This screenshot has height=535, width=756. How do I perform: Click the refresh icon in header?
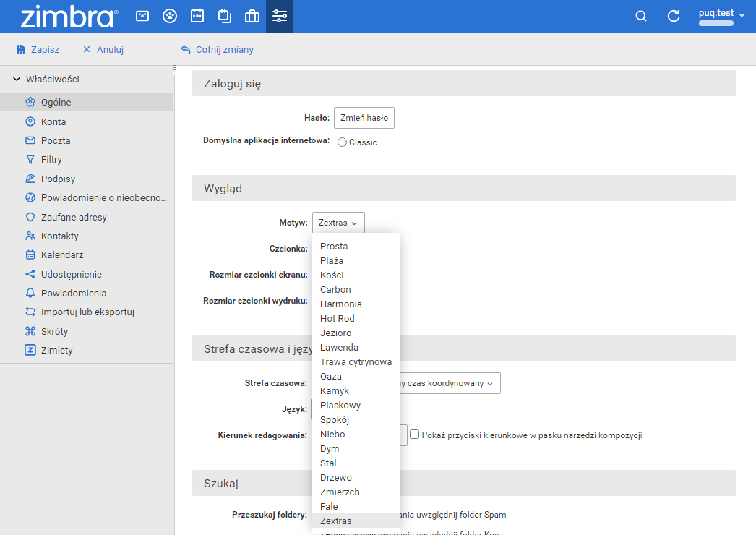[x=674, y=16]
